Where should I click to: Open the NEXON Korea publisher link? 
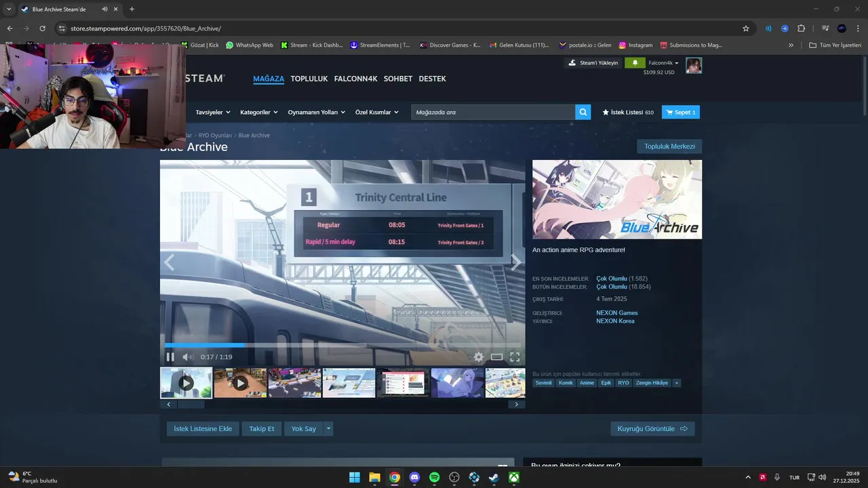[x=616, y=321]
